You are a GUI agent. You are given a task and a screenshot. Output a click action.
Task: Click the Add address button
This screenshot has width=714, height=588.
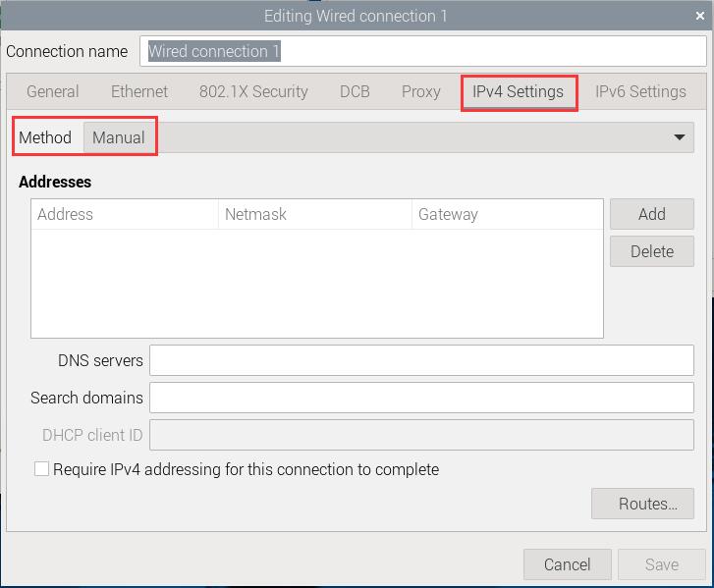[x=651, y=214]
